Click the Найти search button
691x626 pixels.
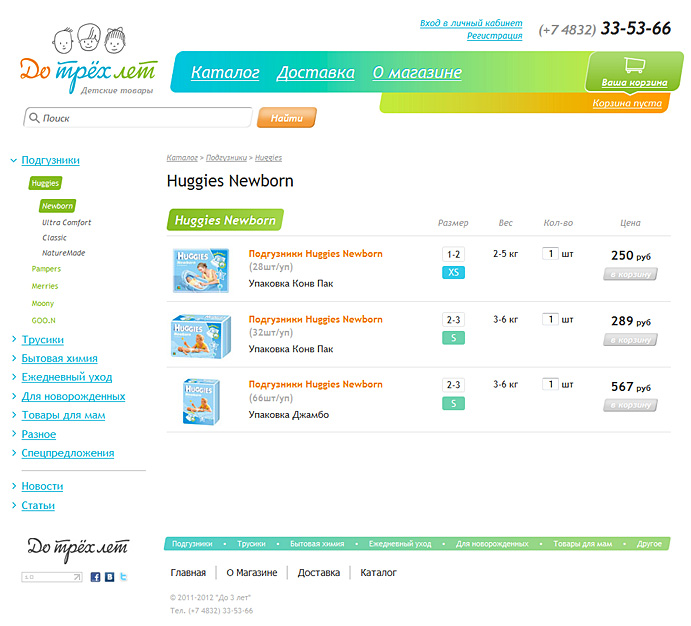coord(287,118)
